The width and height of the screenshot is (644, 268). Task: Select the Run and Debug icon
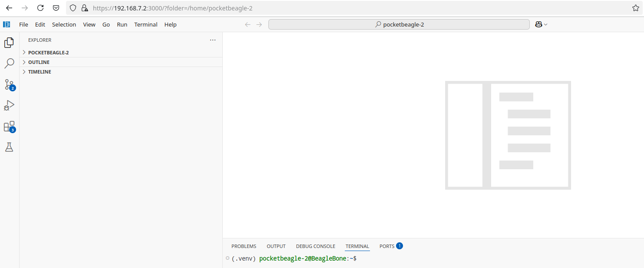click(9, 105)
